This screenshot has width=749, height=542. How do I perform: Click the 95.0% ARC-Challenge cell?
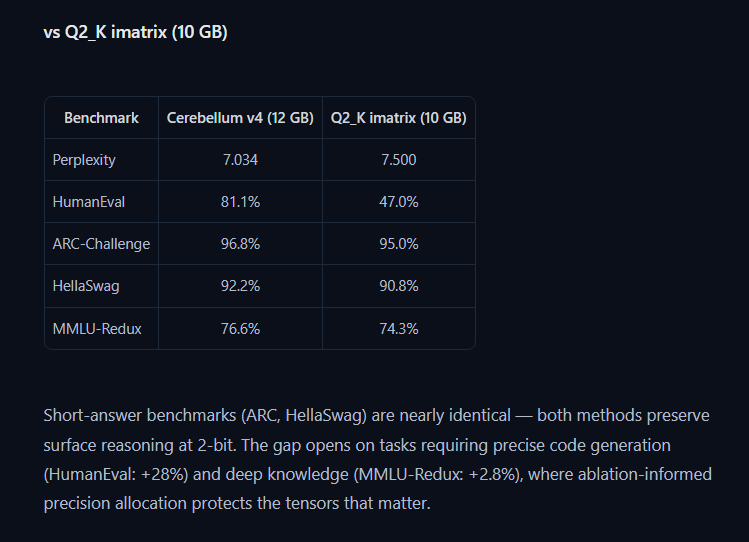pos(398,244)
